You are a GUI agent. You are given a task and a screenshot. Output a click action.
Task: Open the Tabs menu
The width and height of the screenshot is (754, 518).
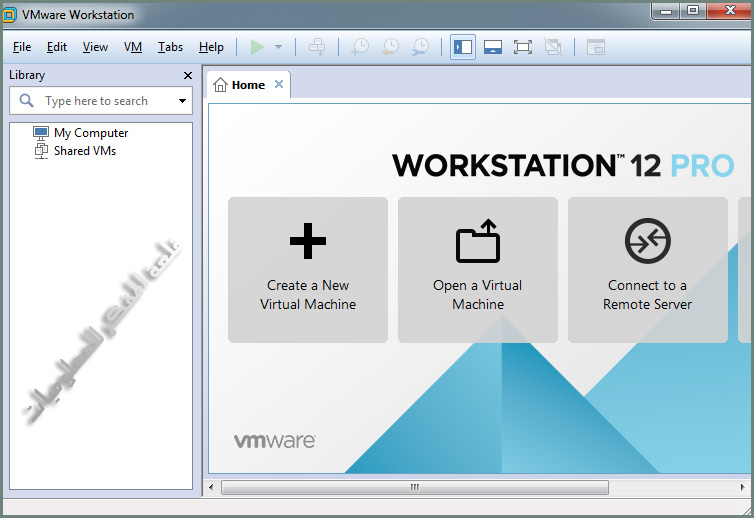pyautogui.click(x=170, y=47)
